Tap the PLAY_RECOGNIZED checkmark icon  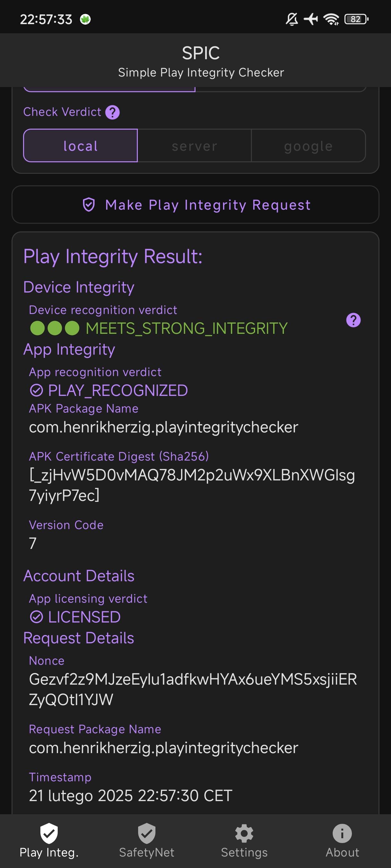click(37, 391)
